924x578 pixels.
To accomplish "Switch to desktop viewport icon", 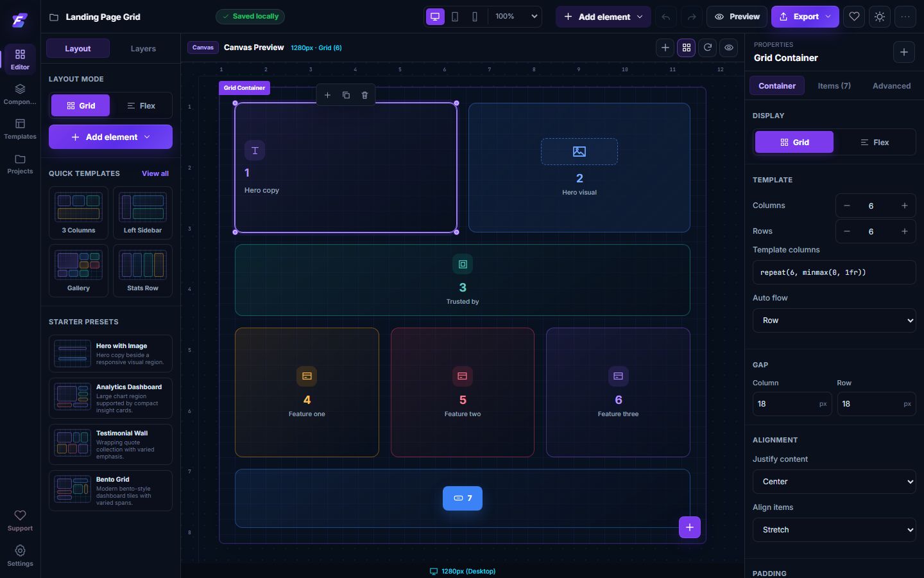I will pos(435,17).
